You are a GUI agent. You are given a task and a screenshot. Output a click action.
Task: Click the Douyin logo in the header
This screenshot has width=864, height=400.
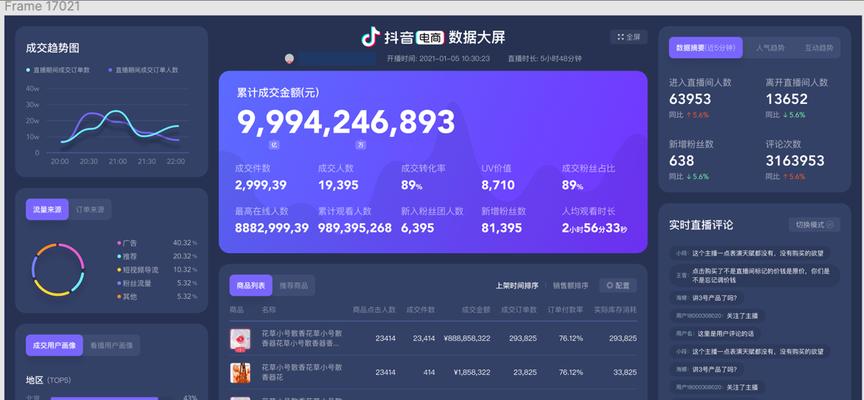click(371, 37)
